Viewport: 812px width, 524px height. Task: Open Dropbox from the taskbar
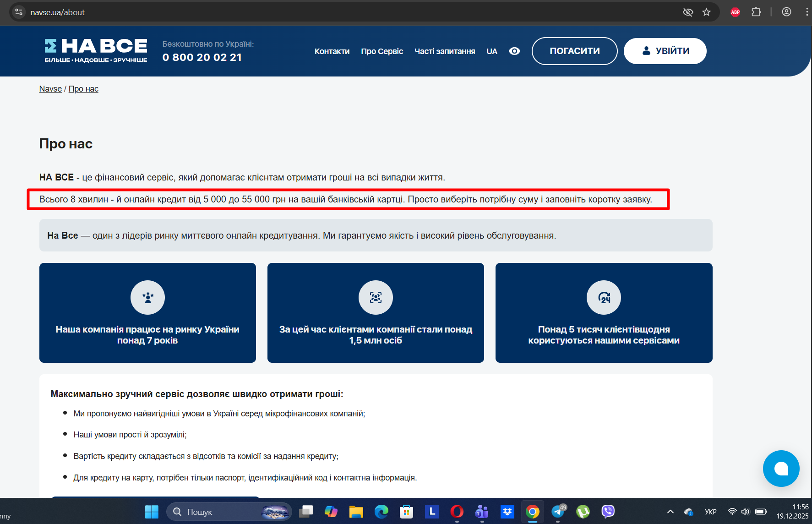[x=507, y=512]
